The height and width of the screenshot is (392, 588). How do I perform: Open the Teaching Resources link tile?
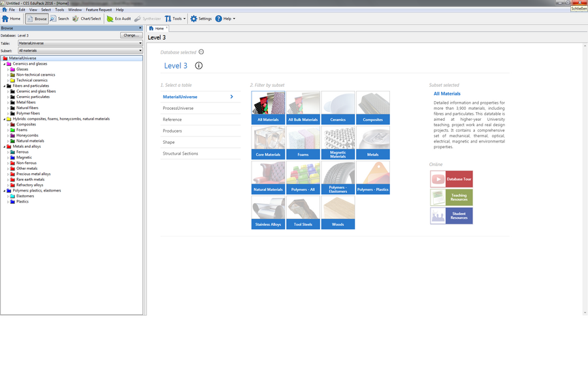tap(451, 197)
